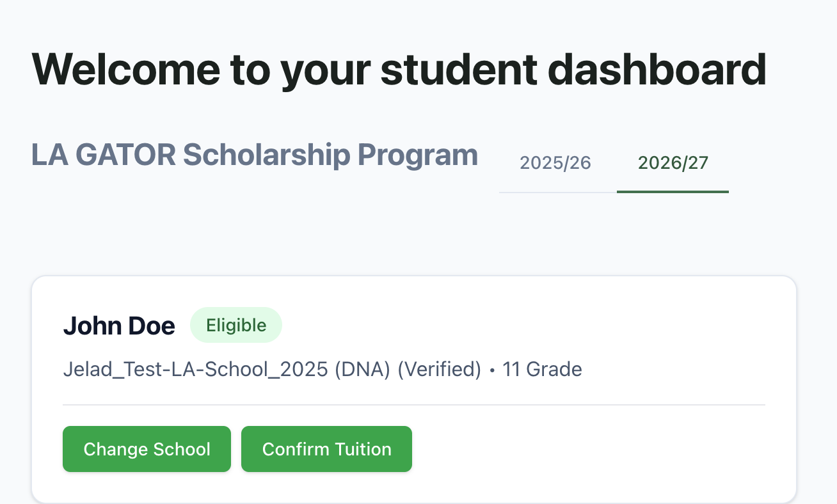Click the gray underline beneath the 2025/26 tab
This screenshot has width=837, height=504.
[x=557, y=192]
